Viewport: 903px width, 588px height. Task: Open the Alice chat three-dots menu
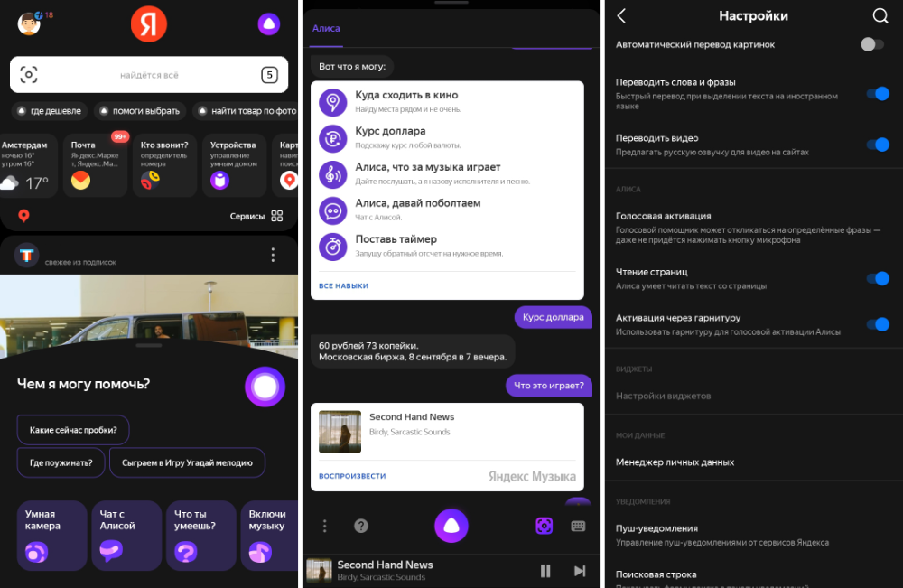325,526
